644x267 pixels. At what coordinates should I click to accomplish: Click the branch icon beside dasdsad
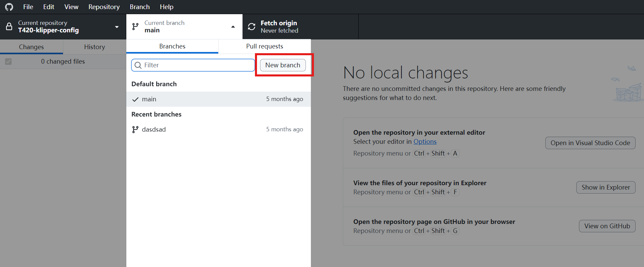tap(135, 130)
